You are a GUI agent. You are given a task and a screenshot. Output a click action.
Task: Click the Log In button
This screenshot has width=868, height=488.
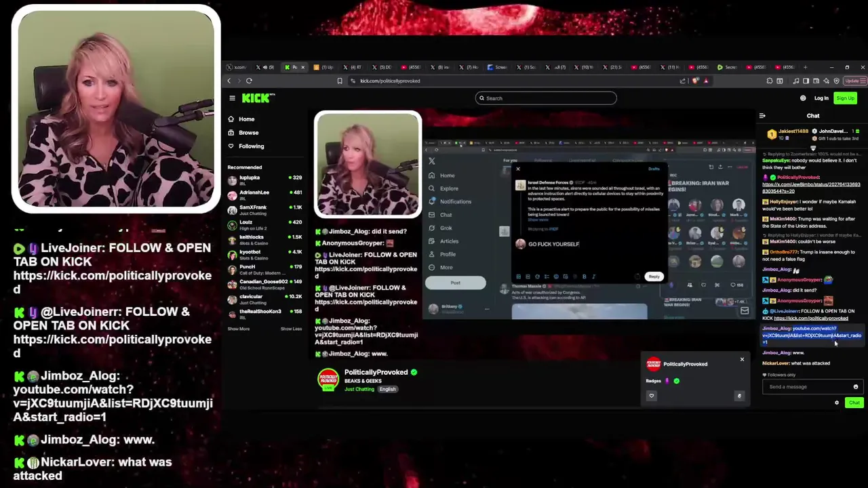click(821, 98)
